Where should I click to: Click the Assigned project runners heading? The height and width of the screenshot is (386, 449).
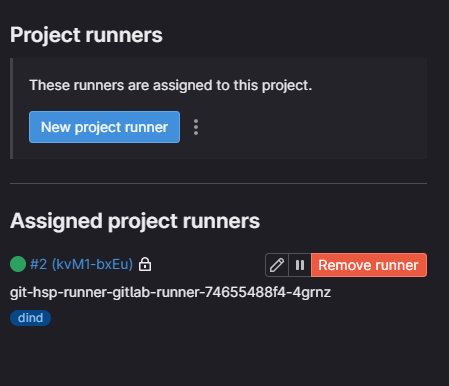point(135,221)
